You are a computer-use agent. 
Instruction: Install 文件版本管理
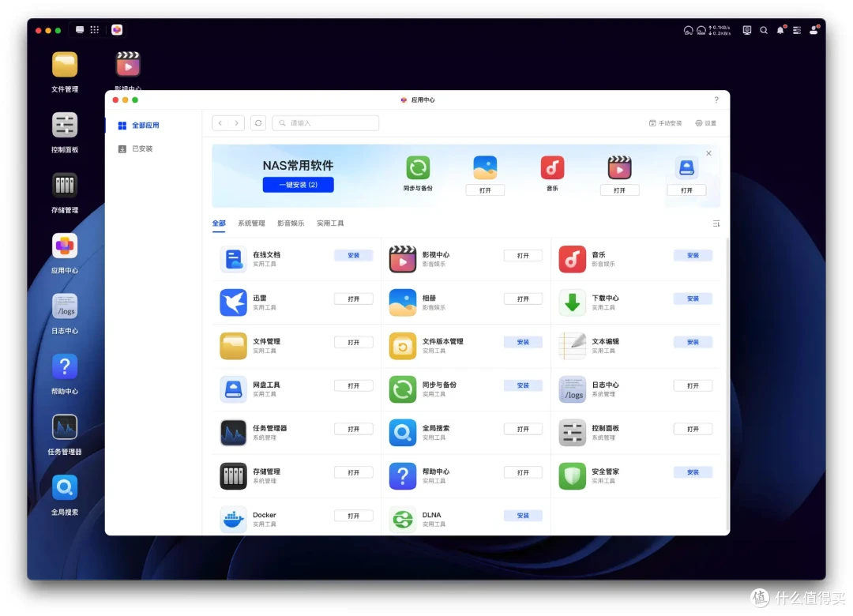click(x=523, y=342)
